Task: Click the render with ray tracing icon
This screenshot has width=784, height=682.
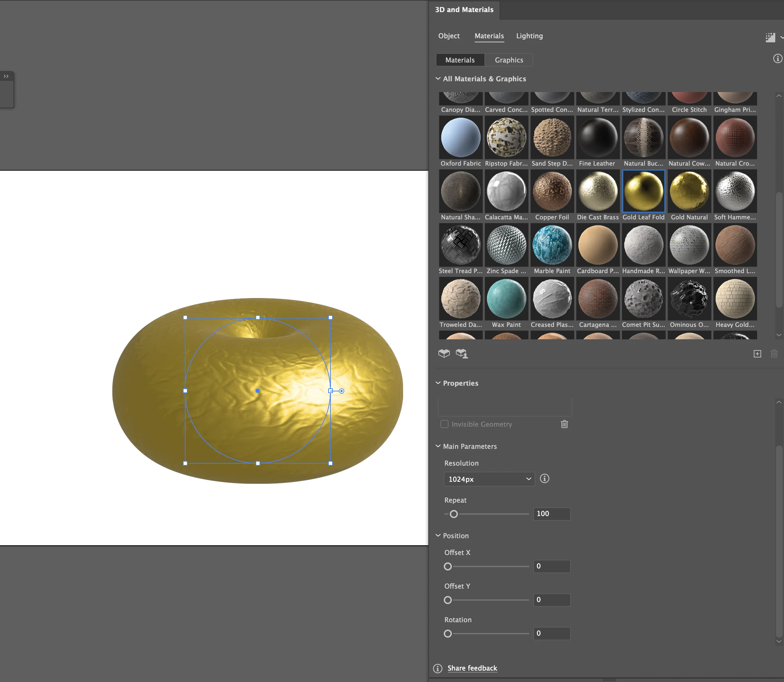Action: click(x=770, y=37)
